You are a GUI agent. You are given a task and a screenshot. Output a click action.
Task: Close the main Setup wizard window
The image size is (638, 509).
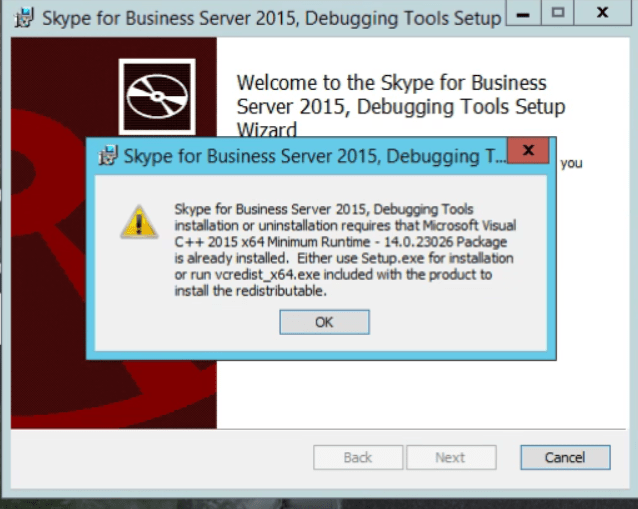[x=603, y=13]
